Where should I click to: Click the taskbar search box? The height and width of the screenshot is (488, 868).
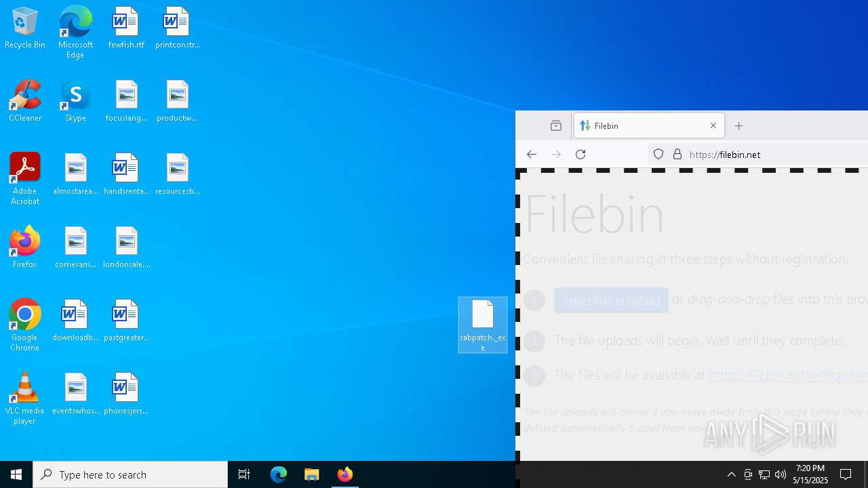[130, 474]
